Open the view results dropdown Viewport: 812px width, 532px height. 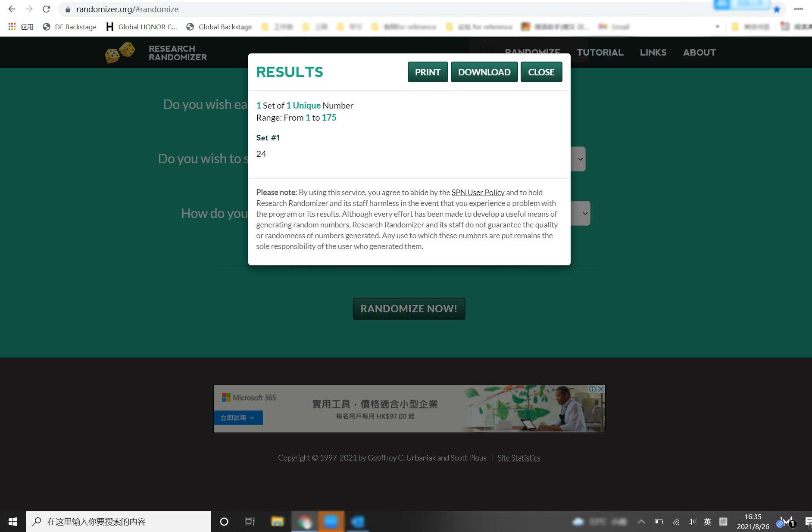585,213
